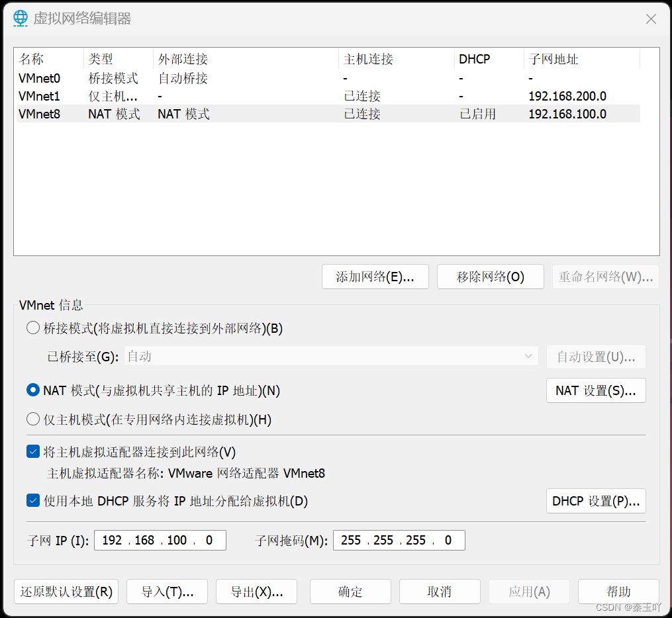Click 导出(X)... button

pos(256,592)
